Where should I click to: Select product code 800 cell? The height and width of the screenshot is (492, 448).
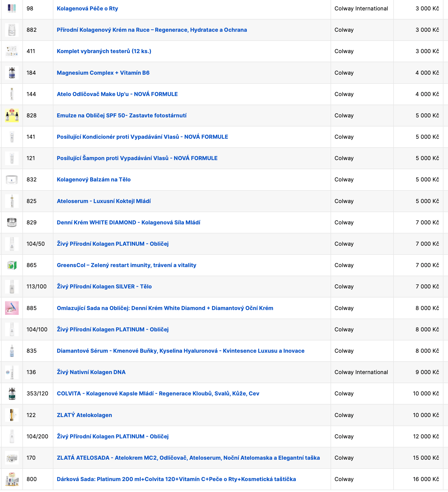(38, 479)
